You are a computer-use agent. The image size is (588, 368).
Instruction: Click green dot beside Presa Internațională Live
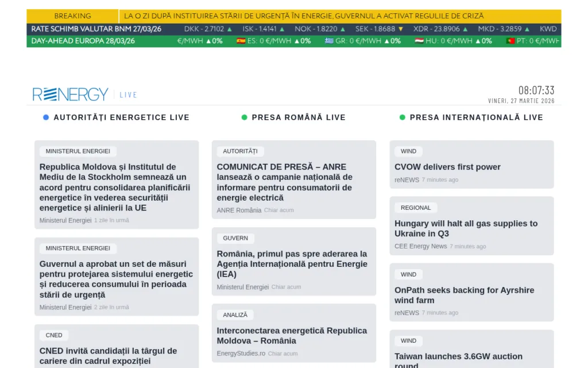tap(403, 117)
